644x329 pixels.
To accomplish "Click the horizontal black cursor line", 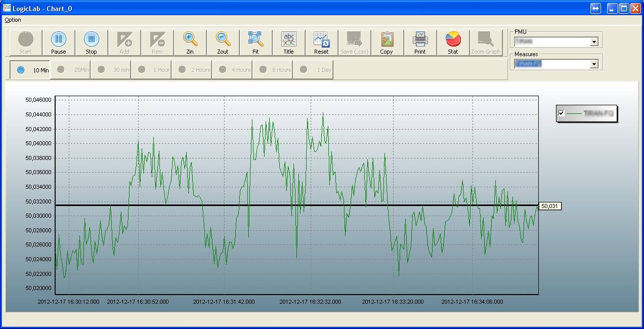I will click(x=296, y=205).
